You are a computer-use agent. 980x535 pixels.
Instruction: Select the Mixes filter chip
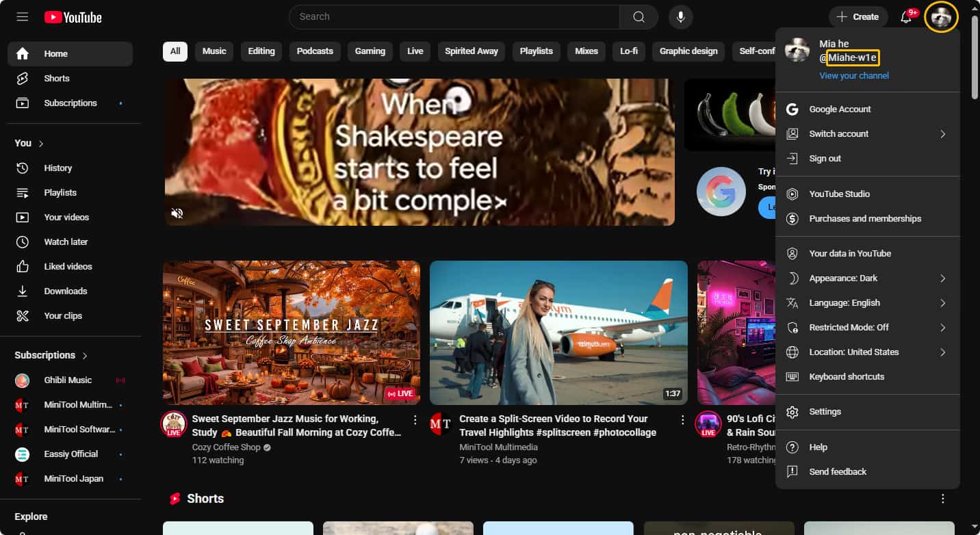coord(586,51)
